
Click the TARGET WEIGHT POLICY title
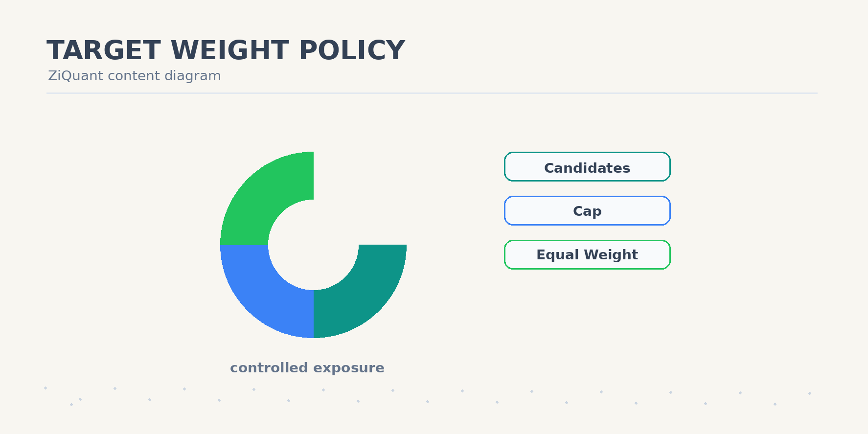coord(226,51)
